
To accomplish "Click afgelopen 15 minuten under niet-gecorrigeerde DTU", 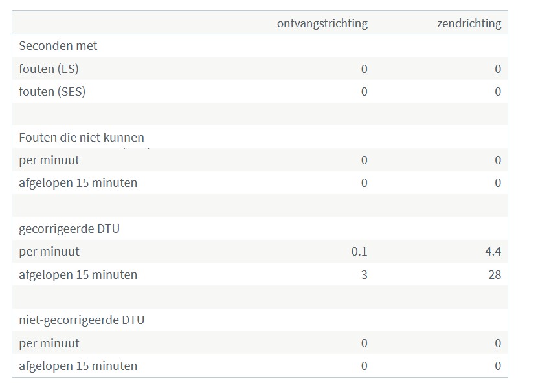I will (78, 366).
